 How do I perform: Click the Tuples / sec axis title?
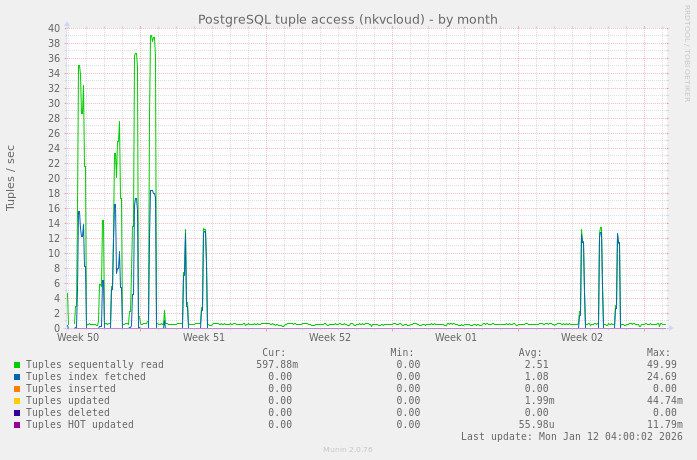click(x=11, y=178)
